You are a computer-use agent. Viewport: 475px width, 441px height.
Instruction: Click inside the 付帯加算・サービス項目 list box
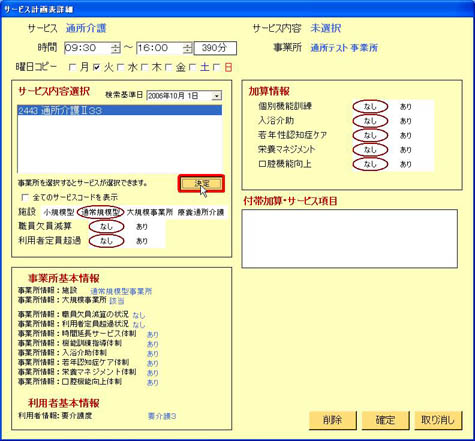(349, 238)
